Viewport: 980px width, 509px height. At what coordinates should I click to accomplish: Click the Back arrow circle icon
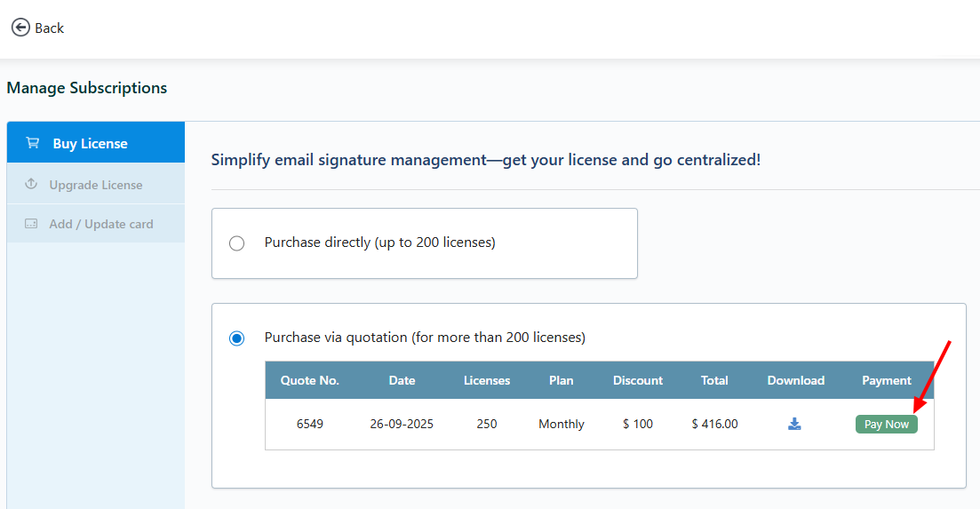tap(20, 28)
